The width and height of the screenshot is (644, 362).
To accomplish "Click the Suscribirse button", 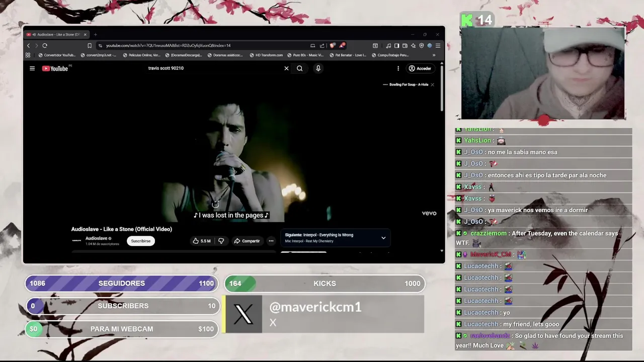I will click(141, 241).
